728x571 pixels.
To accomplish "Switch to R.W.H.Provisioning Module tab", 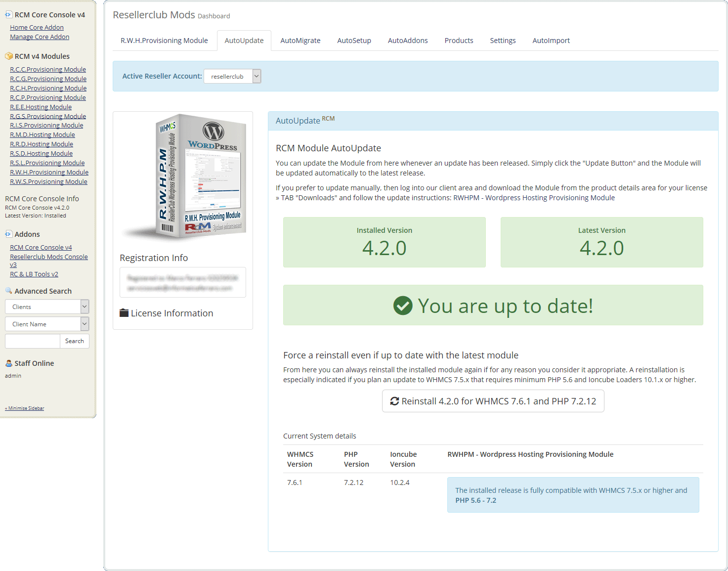I will (164, 41).
